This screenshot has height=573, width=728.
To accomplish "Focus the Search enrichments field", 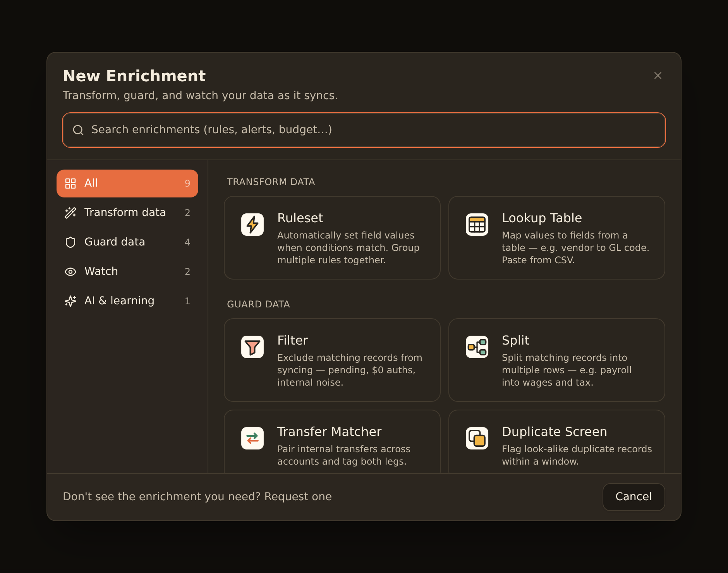I will (x=364, y=130).
